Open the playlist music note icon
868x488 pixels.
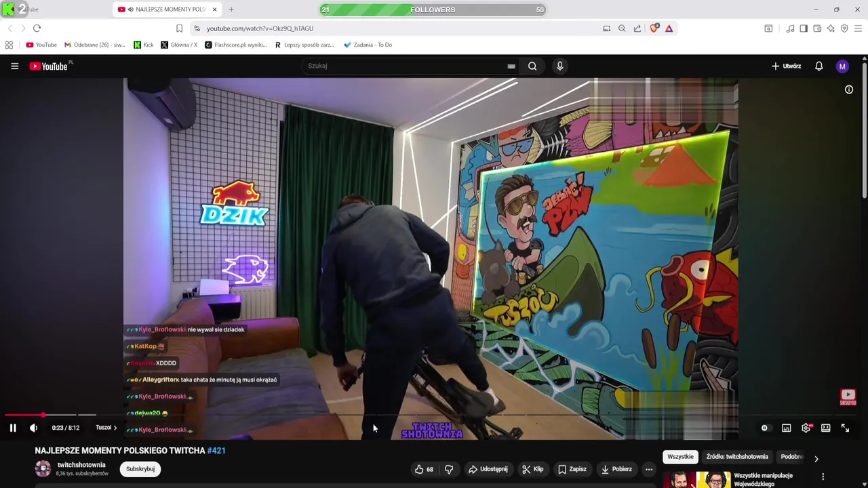[x=790, y=28]
